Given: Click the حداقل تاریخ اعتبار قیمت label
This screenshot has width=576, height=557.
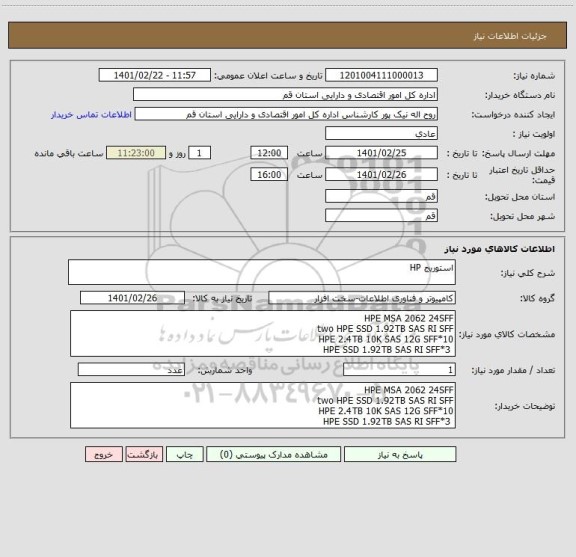Looking at the screenshot, I should [522, 175].
